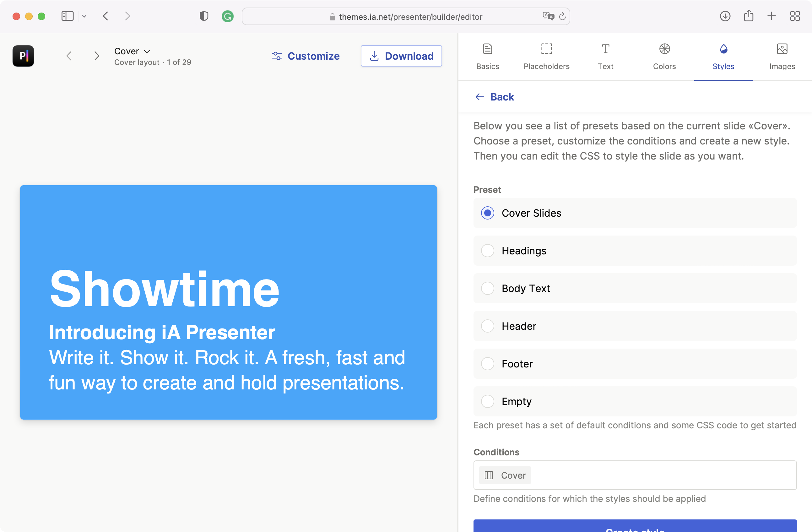This screenshot has width=812, height=532.
Task: Click the 'Cover layout · 1 of 29' text
Action: tap(153, 62)
